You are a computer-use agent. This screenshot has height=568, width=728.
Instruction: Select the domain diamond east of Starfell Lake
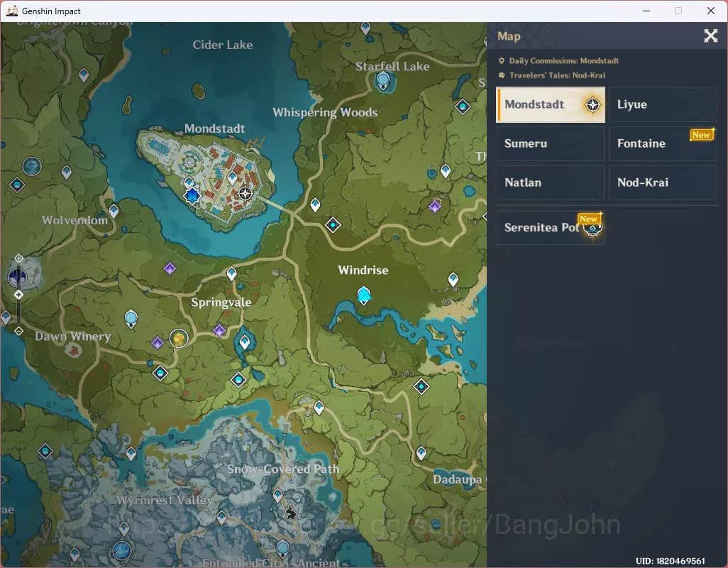tap(463, 106)
